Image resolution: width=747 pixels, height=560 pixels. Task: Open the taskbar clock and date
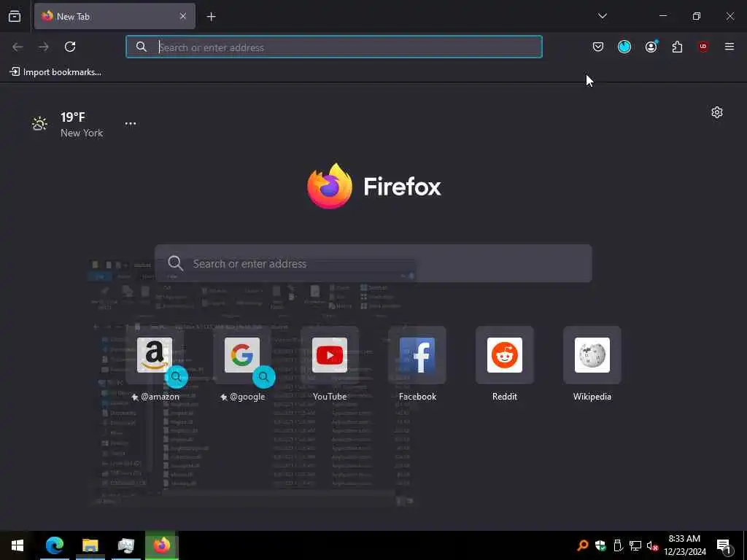point(684,545)
